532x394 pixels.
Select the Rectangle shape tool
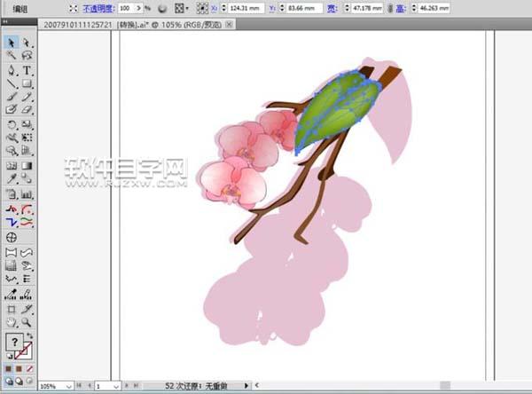click(27, 83)
